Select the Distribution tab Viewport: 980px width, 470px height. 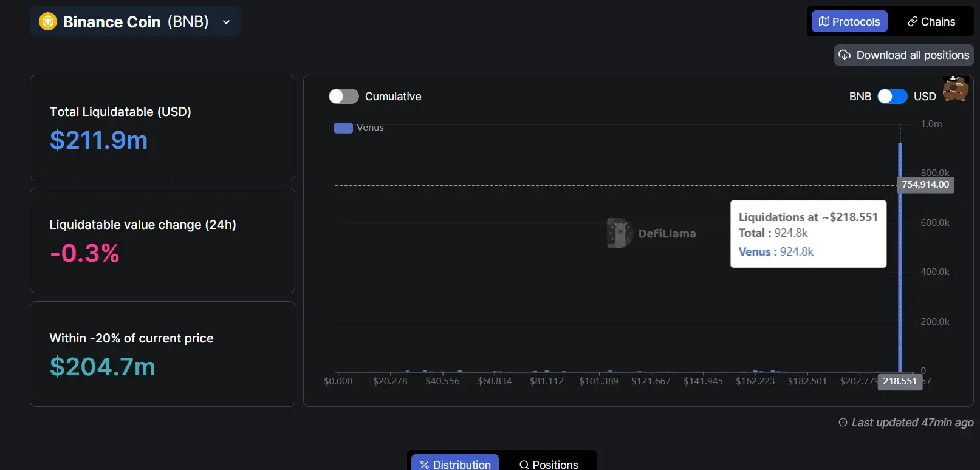pyautogui.click(x=455, y=465)
